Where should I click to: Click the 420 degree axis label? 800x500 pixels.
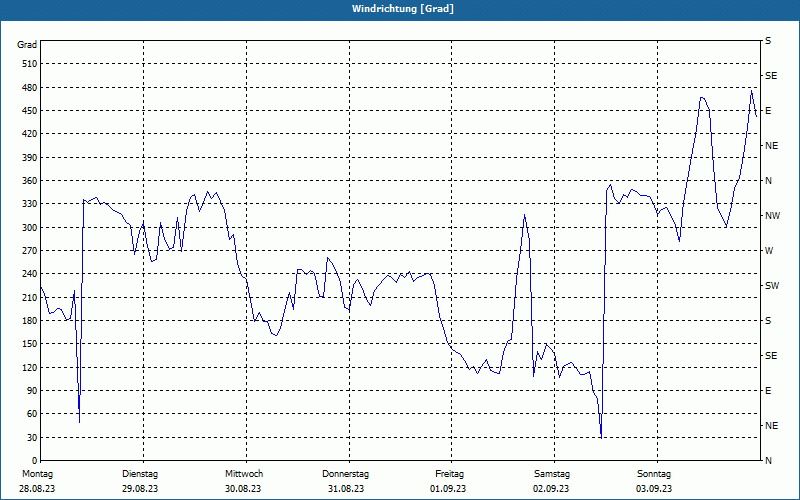(30, 134)
